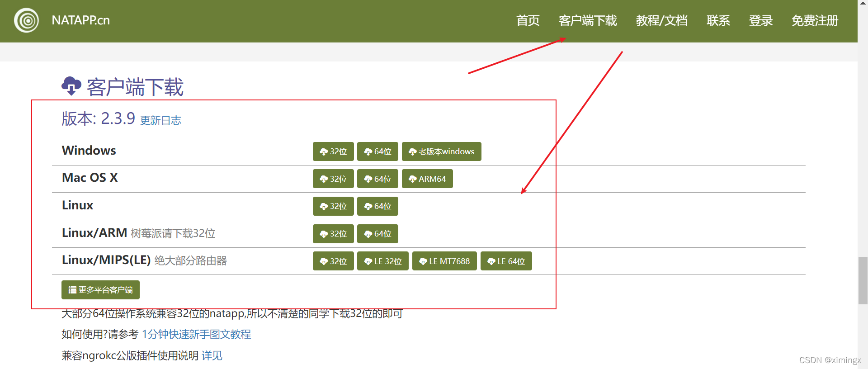
Task: Open the 免费注册 nav item
Action: (815, 21)
